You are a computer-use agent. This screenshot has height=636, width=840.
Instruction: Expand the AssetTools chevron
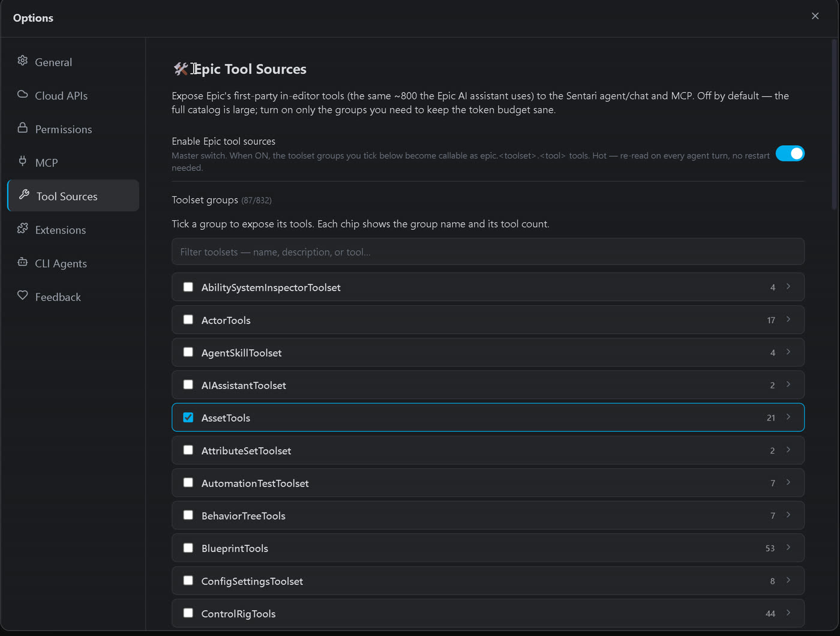(x=788, y=417)
